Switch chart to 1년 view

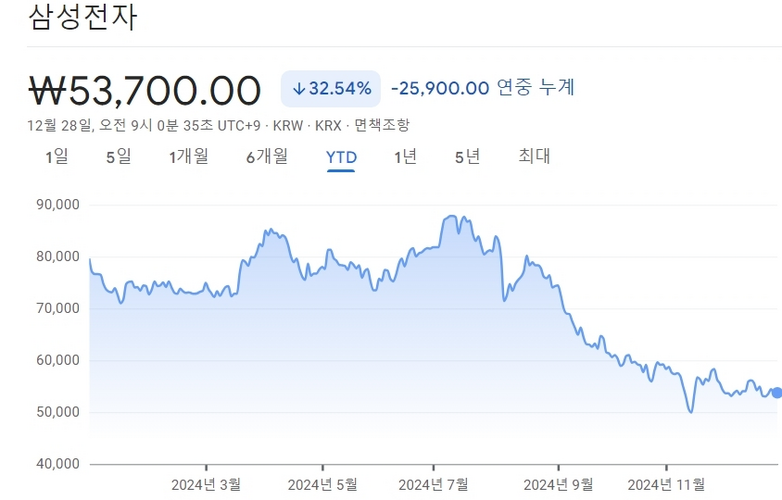pos(405,157)
